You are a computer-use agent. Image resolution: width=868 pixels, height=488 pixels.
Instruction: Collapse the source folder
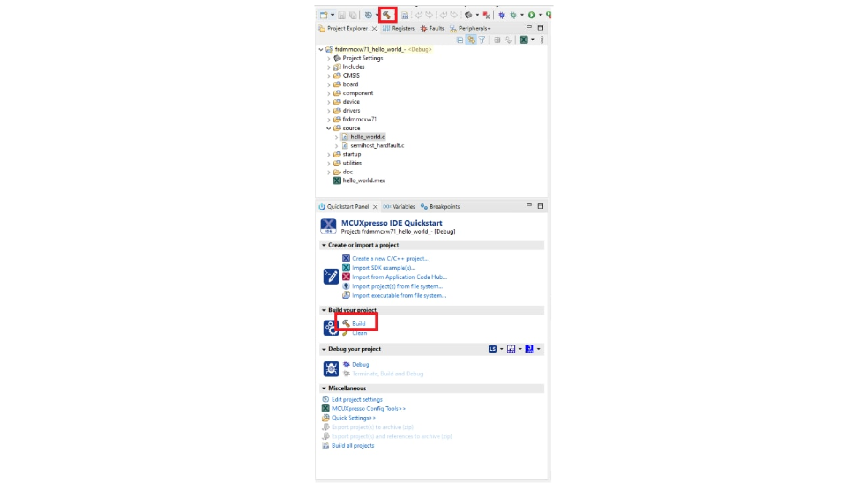328,128
